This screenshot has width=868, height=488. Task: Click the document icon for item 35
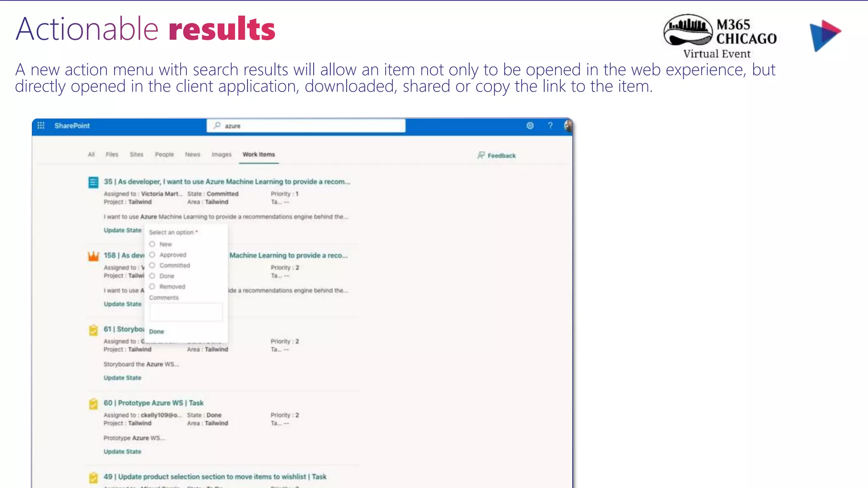[93, 183]
